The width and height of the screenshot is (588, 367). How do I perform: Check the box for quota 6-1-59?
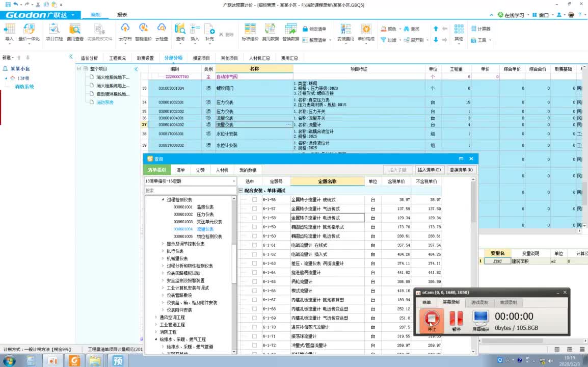coord(254,227)
